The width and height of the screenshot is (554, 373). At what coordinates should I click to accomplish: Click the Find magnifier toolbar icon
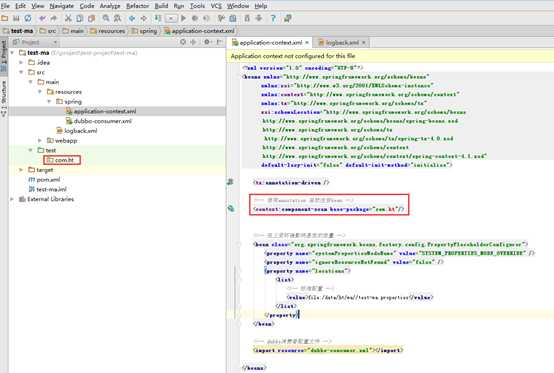(106, 18)
